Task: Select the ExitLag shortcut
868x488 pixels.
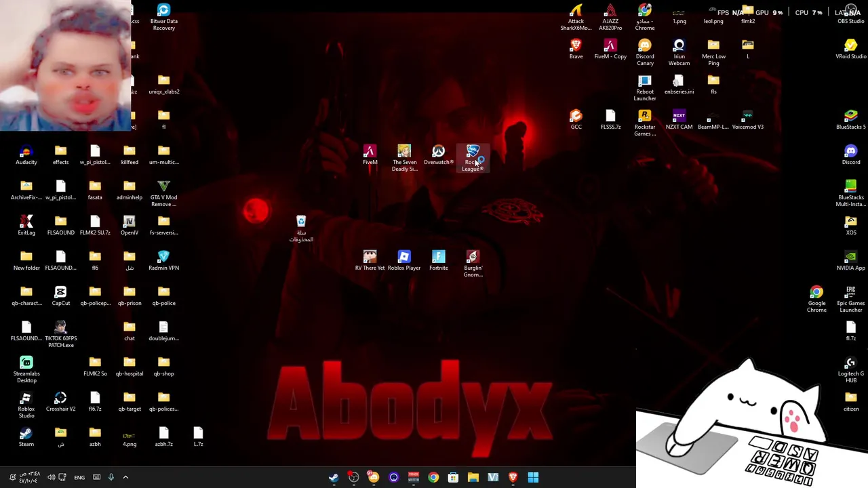Action: click(x=26, y=225)
